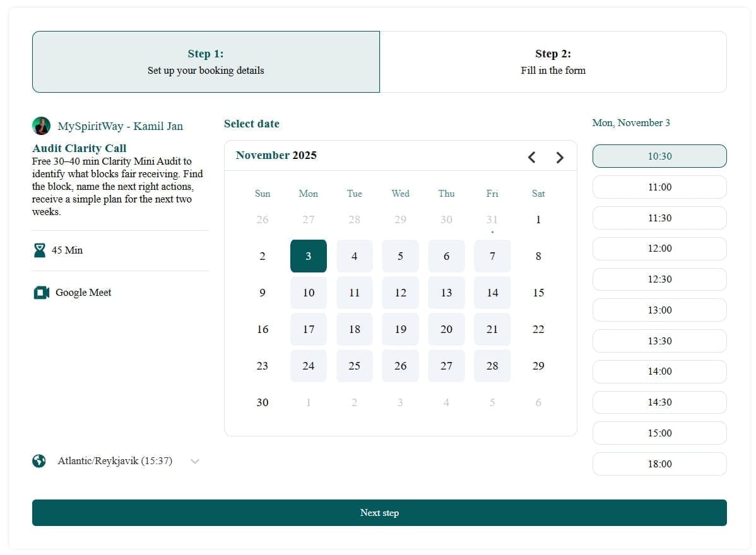Select the Step 1 booking details tab
Viewport: 756px width, 555px height.
tap(206, 62)
